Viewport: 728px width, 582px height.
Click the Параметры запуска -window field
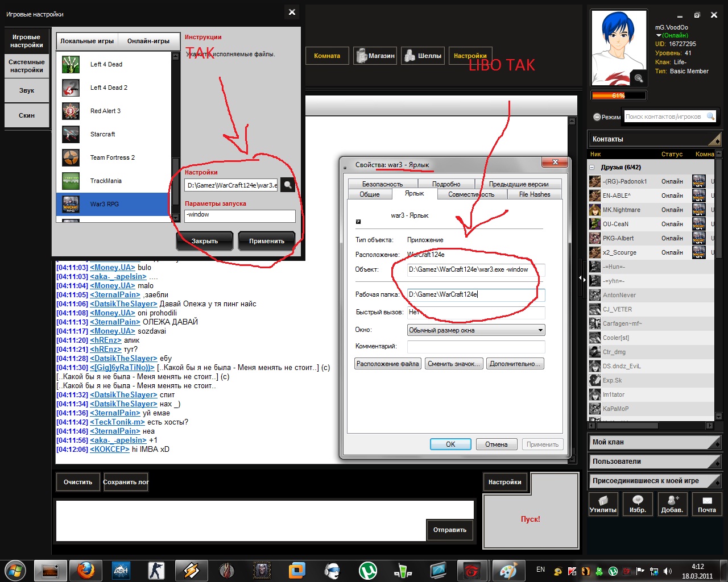(240, 215)
